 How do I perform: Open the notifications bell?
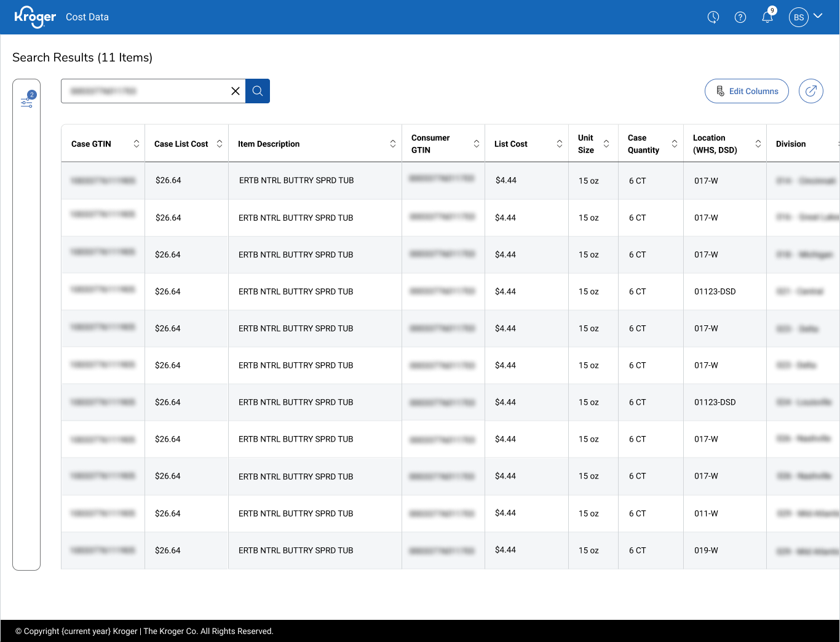click(767, 17)
